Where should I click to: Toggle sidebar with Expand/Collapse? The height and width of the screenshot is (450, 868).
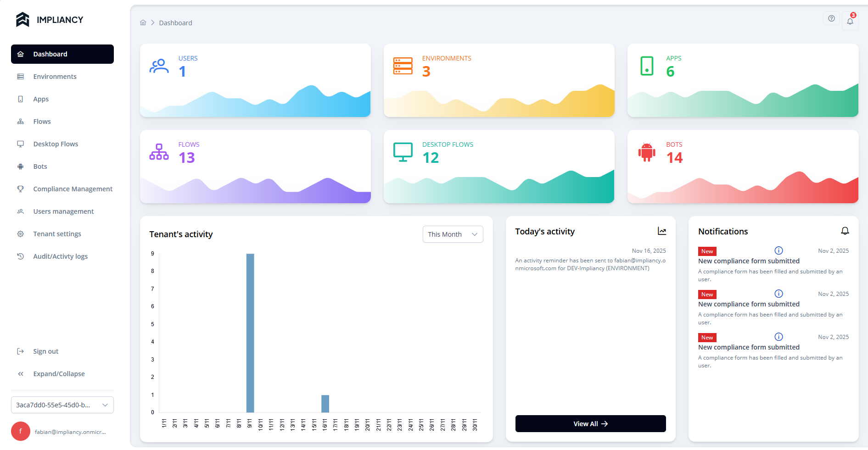coord(59,374)
